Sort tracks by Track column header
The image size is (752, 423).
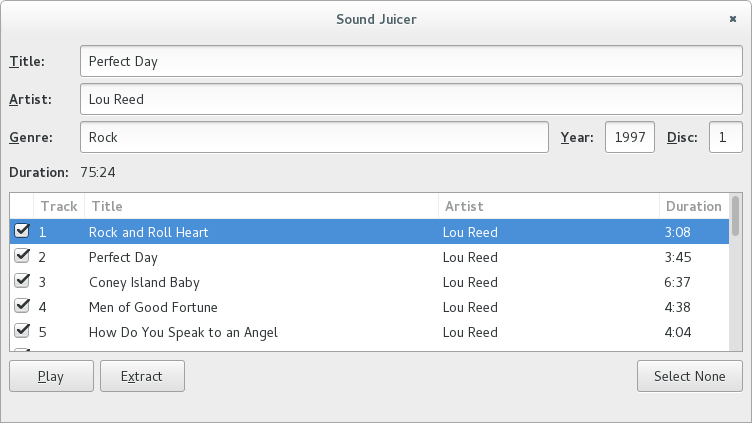point(58,206)
